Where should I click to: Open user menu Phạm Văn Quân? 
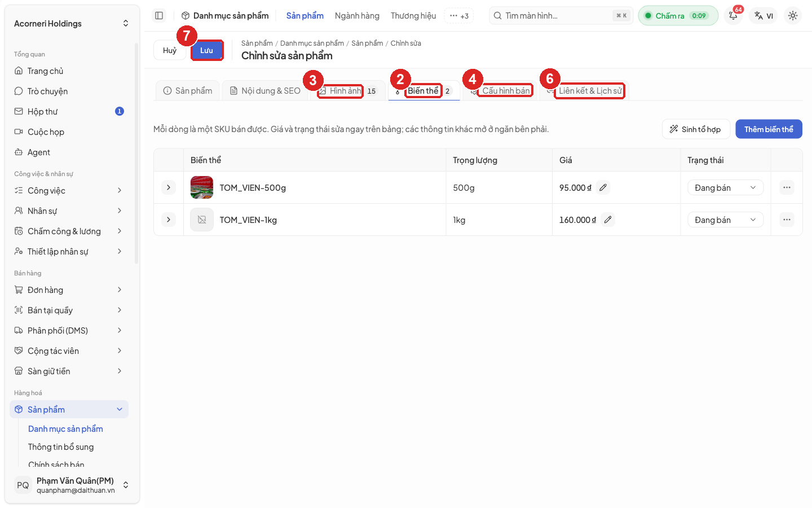71,485
